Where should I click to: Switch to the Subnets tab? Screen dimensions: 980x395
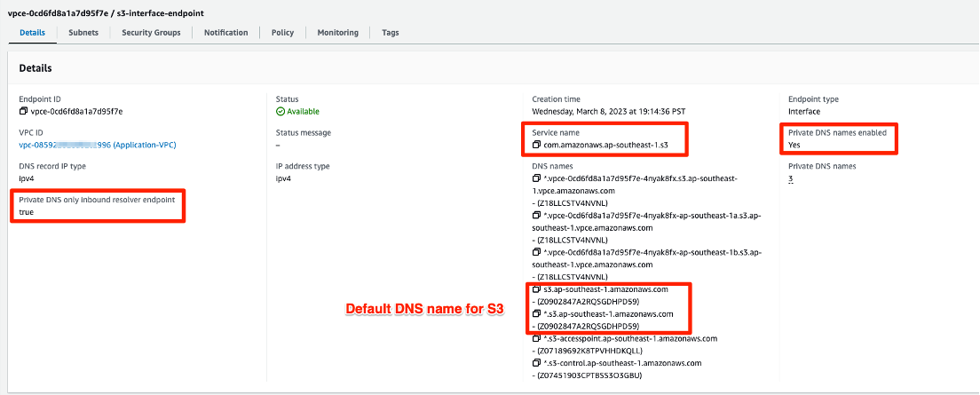[83, 33]
